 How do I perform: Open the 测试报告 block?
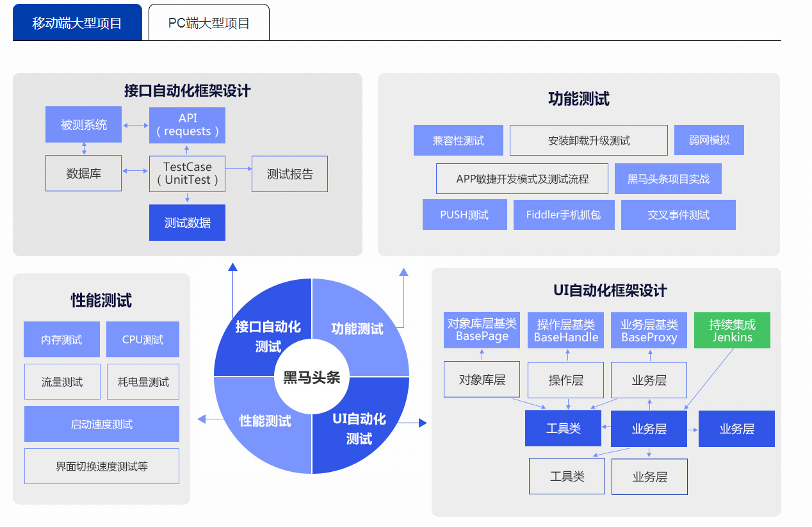coord(289,174)
